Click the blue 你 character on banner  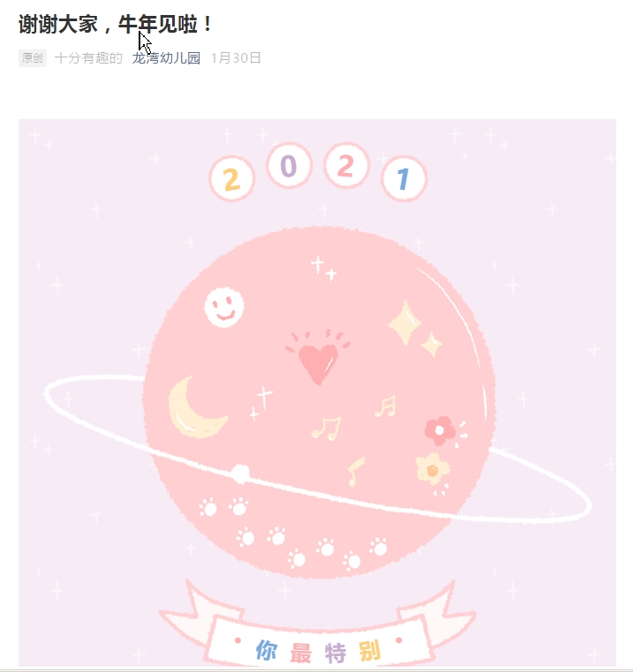(x=267, y=650)
